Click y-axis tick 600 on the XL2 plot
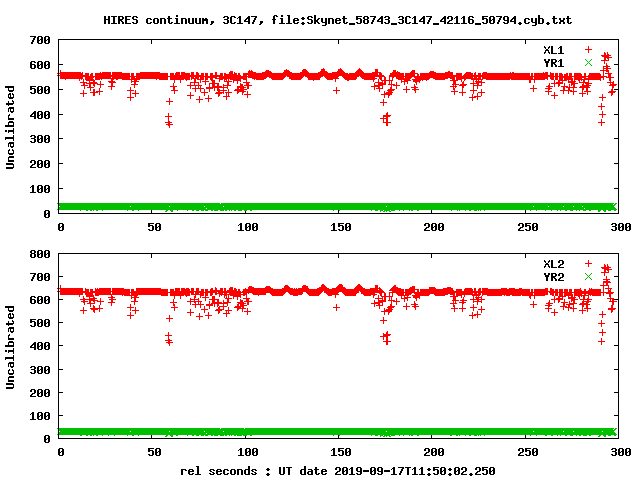Image resolution: width=640 pixels, height=480 pixels. click(x=40, y=300)
